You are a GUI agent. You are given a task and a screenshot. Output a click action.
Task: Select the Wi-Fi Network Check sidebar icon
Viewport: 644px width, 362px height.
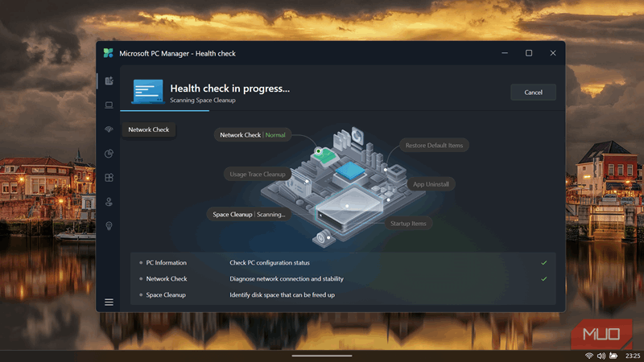(109, 130)
